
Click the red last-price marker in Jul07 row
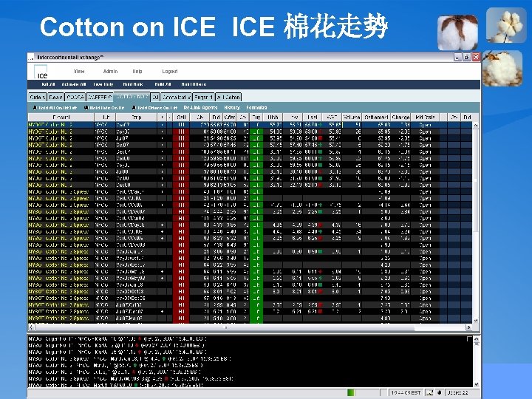(320, 138)
